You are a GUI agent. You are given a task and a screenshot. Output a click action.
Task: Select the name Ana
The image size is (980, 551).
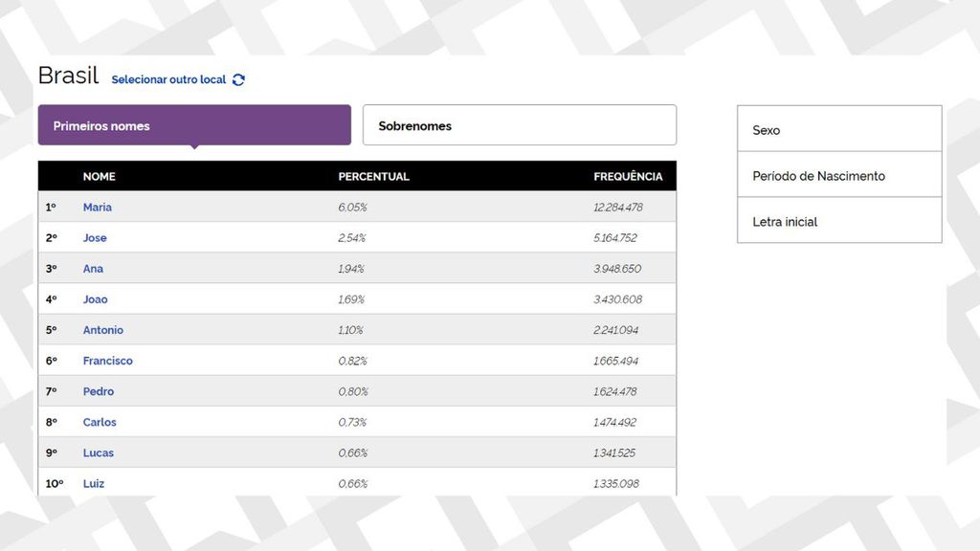coord(92,269)
